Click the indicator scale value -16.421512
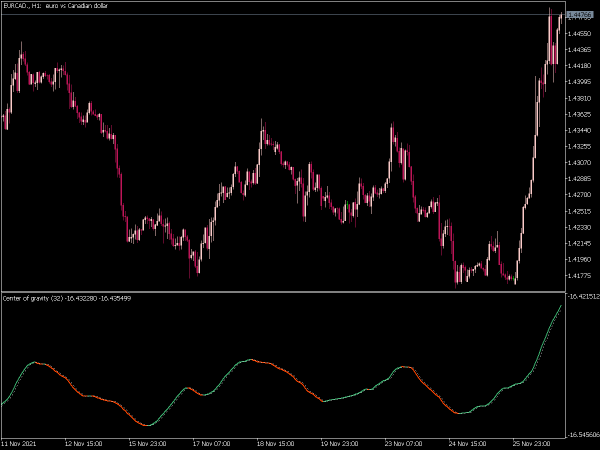Image resolution: width=600 pixels, height=450 pixels. pyautogui.click(x=583, y=296)
